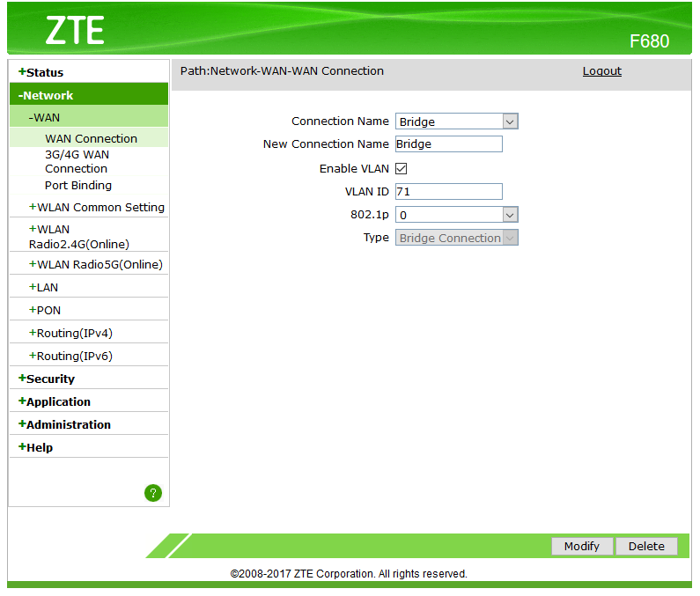This screenshot has height=596, width=700.
Task: Click the ZTE logo in header
Action: pyautogui.click(x=75, y=31)
